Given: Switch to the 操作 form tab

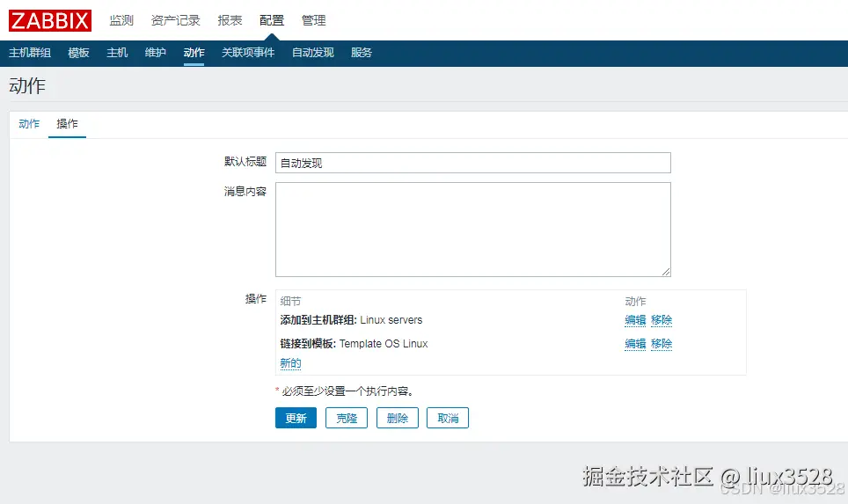Looking at the screenshot, I should pyautogui.click(x=67, y=124).
